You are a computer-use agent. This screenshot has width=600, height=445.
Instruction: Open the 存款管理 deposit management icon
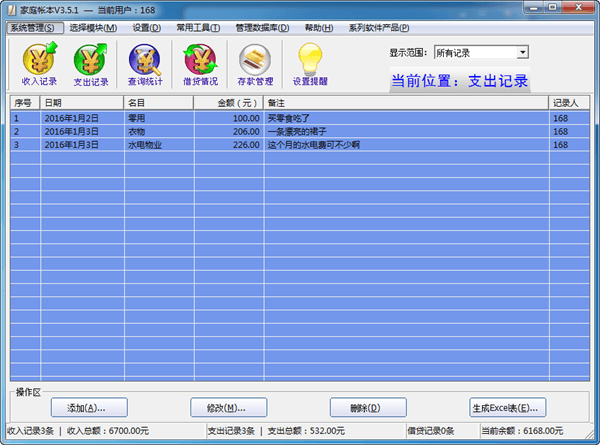tap(255, 64)
